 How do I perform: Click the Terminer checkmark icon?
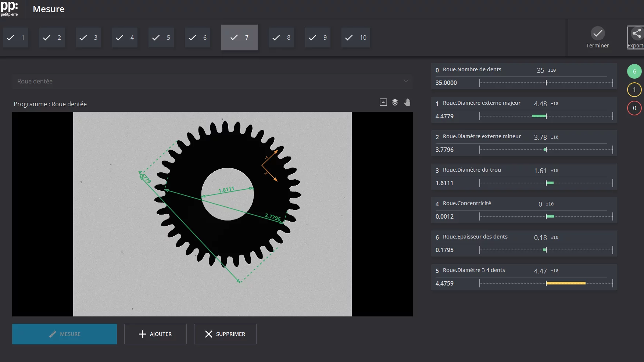597,33
